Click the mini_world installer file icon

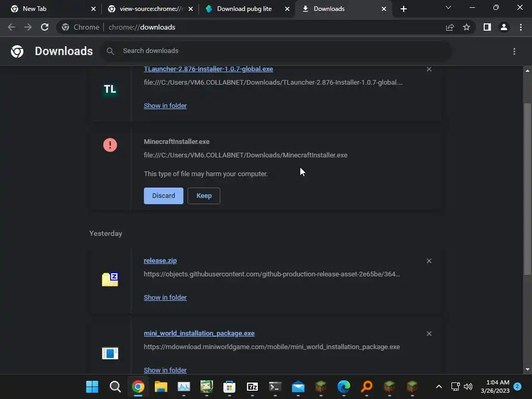[110, 353]
